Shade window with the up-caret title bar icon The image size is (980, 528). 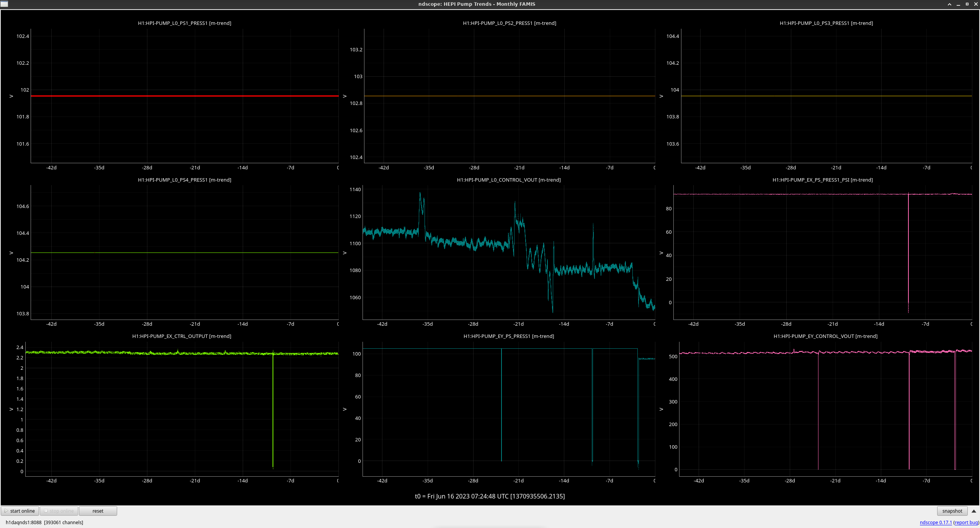pyautogui.click(x=949, y=4)
